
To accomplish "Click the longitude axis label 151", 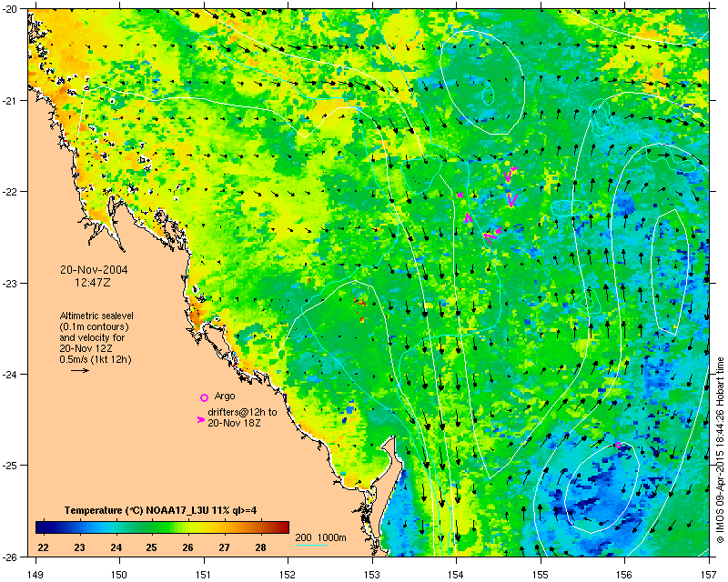I will [x=204, y=575].
